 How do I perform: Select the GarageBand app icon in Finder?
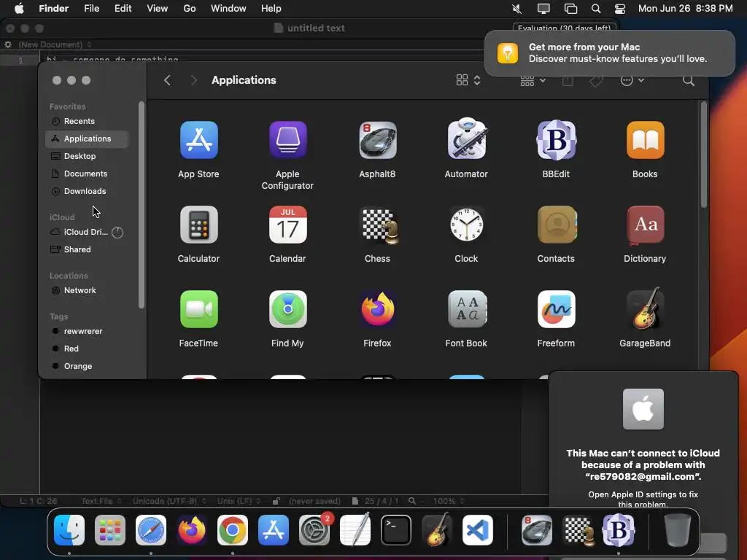point(645,308)
